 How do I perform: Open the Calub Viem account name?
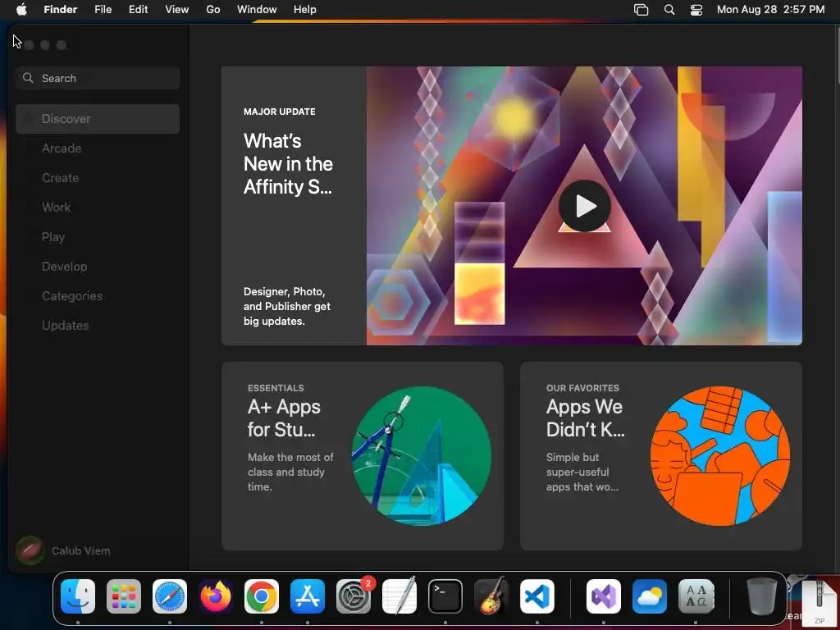point(81,550)
